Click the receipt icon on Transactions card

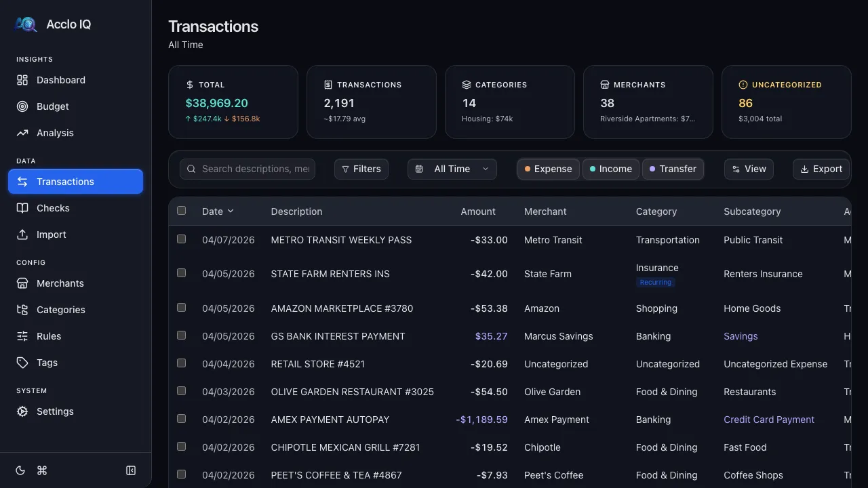[328, 85]
